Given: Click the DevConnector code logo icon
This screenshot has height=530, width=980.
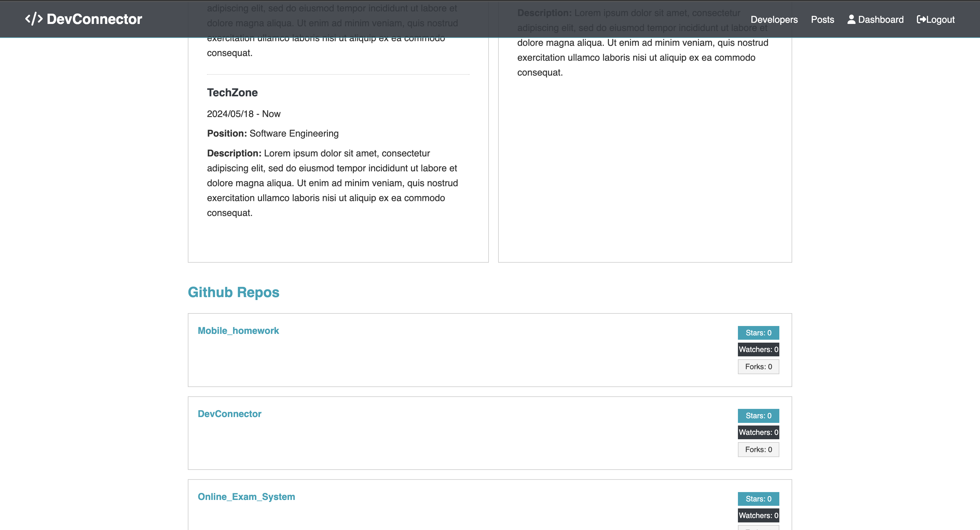Looking at the screenshot, I should click(x=34, y=19).
